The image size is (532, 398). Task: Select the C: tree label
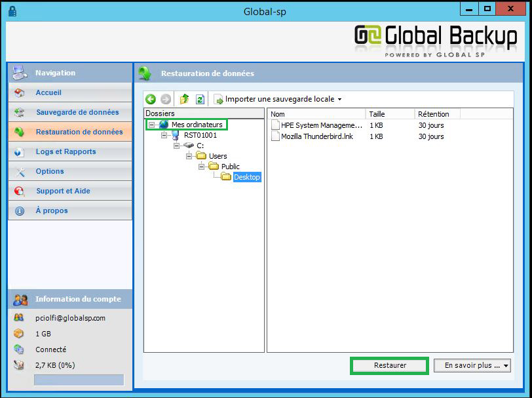click(x=200, y=146)
